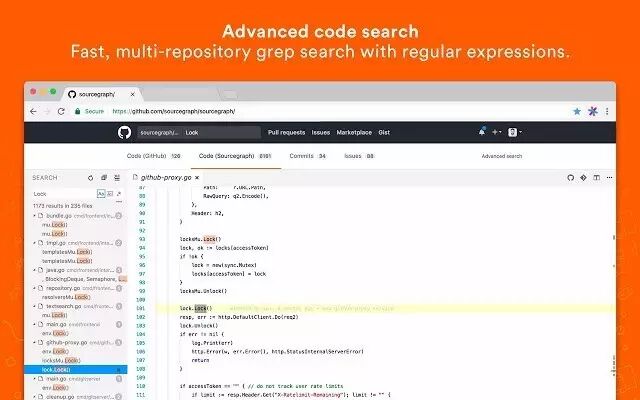Toggle match whole word in search box
Image resolution: width=640 pixels, height=400 pixels.
pos(110,193)
